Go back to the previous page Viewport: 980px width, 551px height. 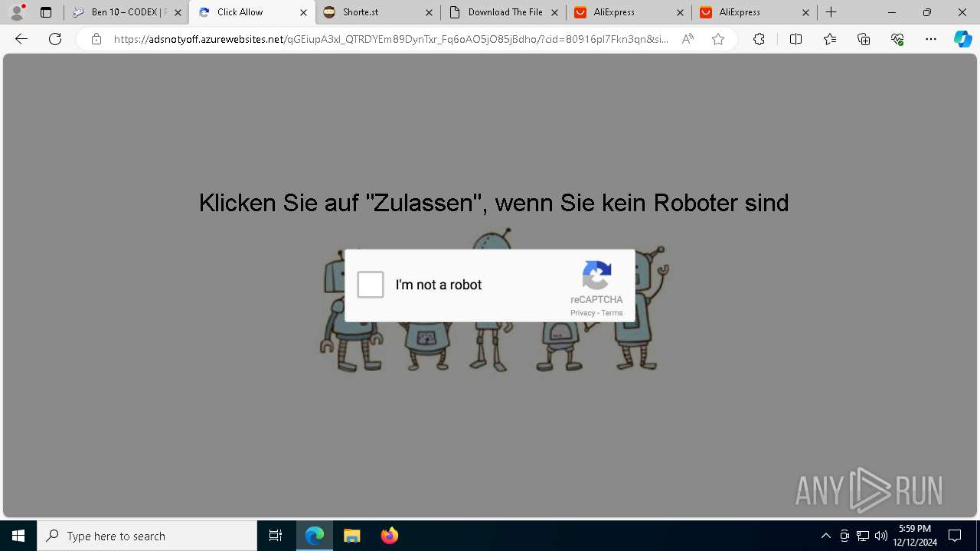pyautogui.click(x=21, y=39)
